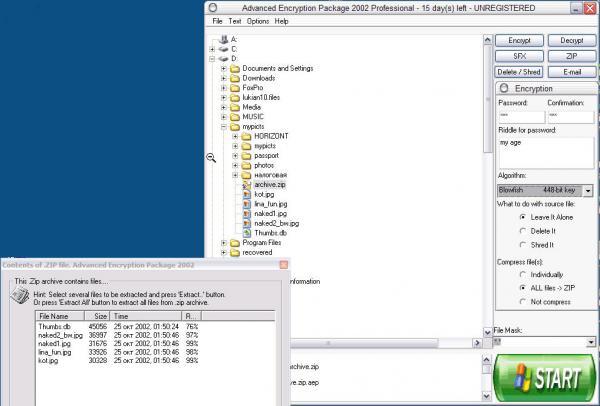Select Thumbs.db row in ZIP contents list
The height and width of the screenshot is (406, 600).
click(x=118, y=327)
